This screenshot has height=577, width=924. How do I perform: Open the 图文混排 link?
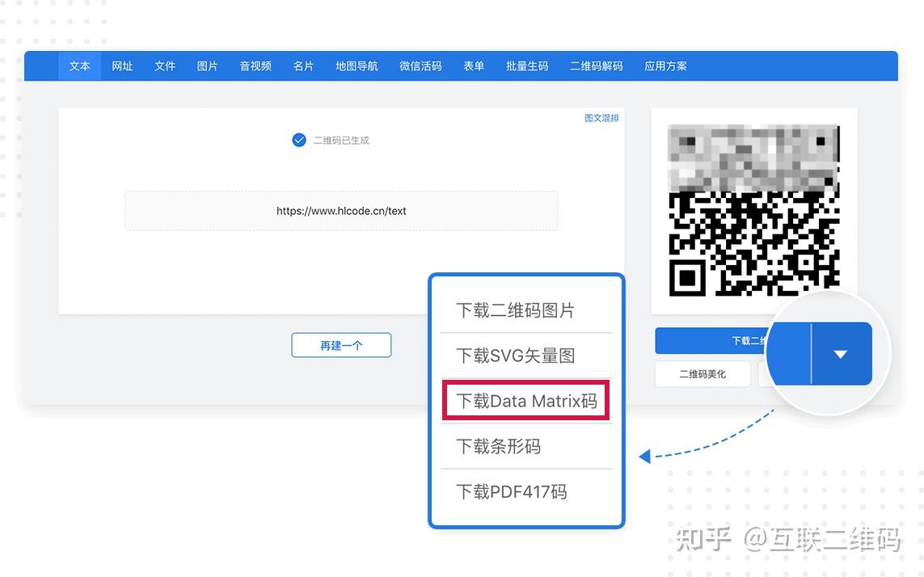601,117
